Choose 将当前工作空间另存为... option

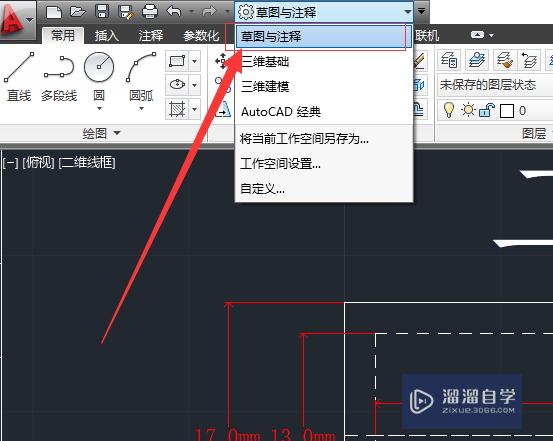tap(323, 139)
